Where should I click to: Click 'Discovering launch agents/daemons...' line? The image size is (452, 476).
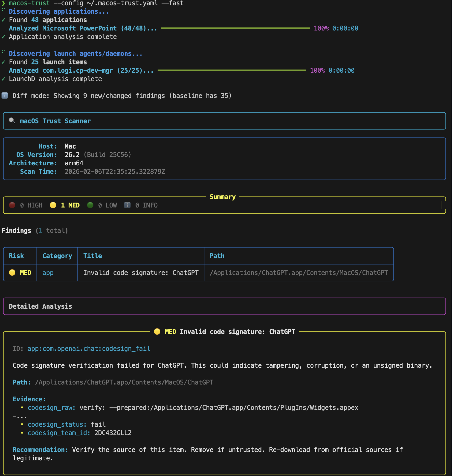point(76,54)
